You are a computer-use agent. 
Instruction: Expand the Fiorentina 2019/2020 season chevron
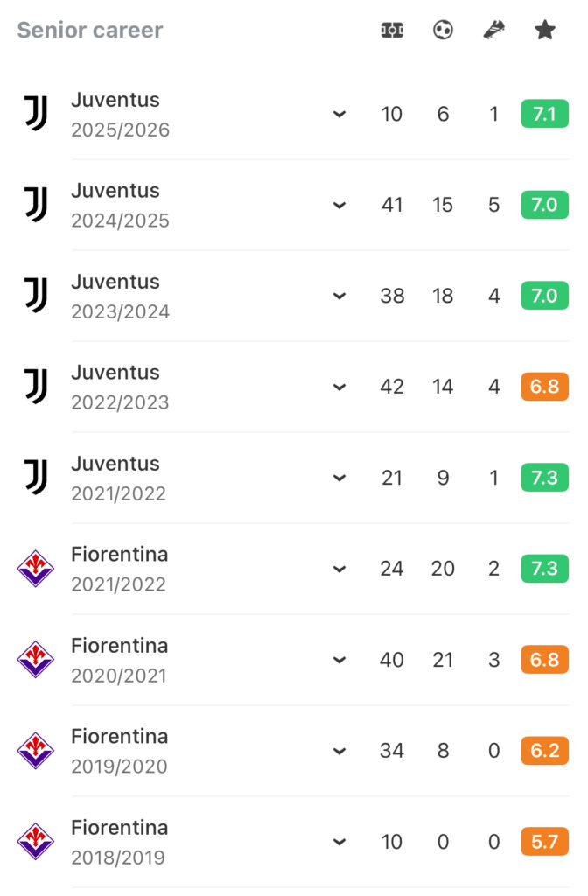[339, 752]
